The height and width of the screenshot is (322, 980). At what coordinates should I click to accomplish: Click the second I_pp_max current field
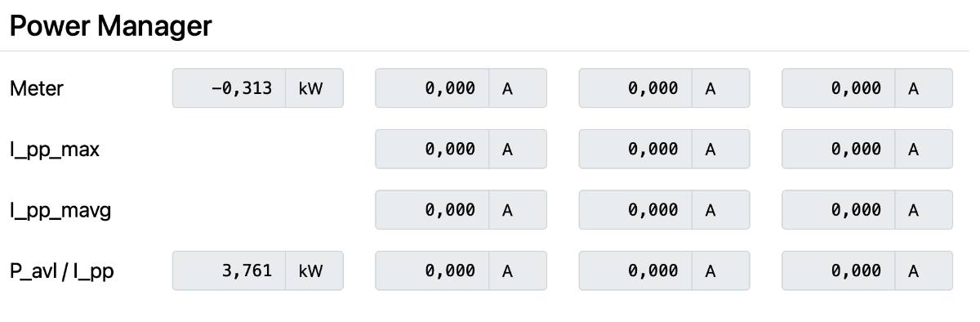click(x=635, y=149)
